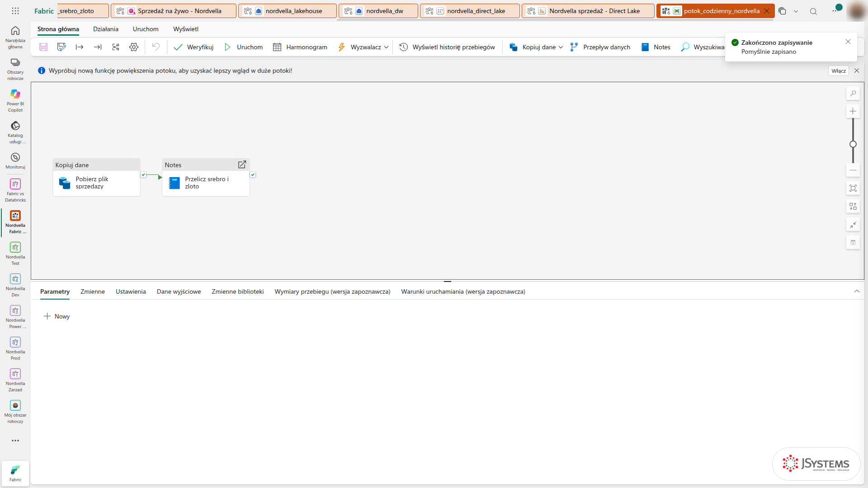Open pipeline settings gear icon
868x488 pixels.
coord(134,47)
